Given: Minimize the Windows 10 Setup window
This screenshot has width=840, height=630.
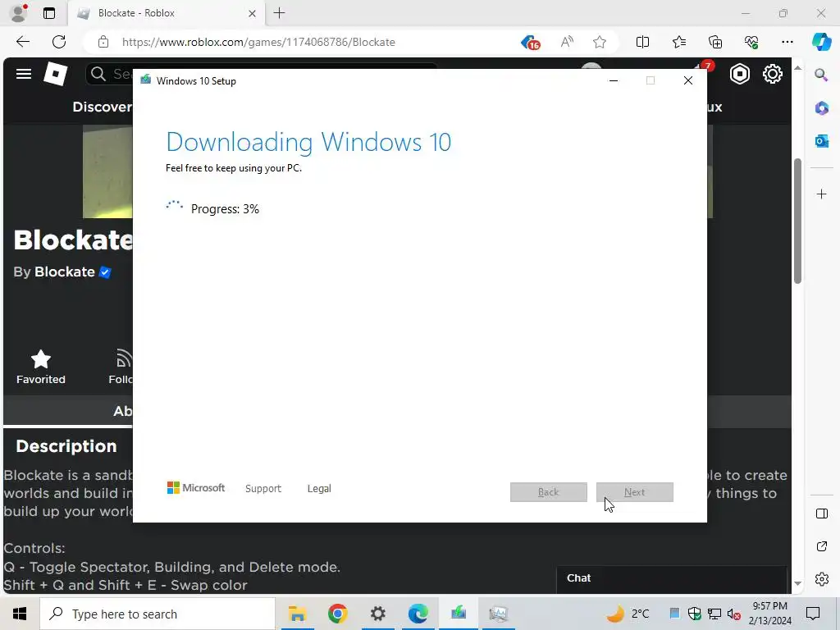Looking at the screenshot, I should click(x=614, y=80).
